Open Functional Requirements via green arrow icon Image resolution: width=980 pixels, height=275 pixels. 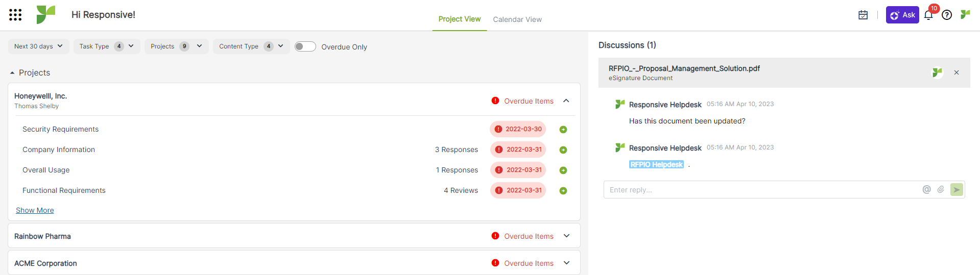tap(563, 191)
